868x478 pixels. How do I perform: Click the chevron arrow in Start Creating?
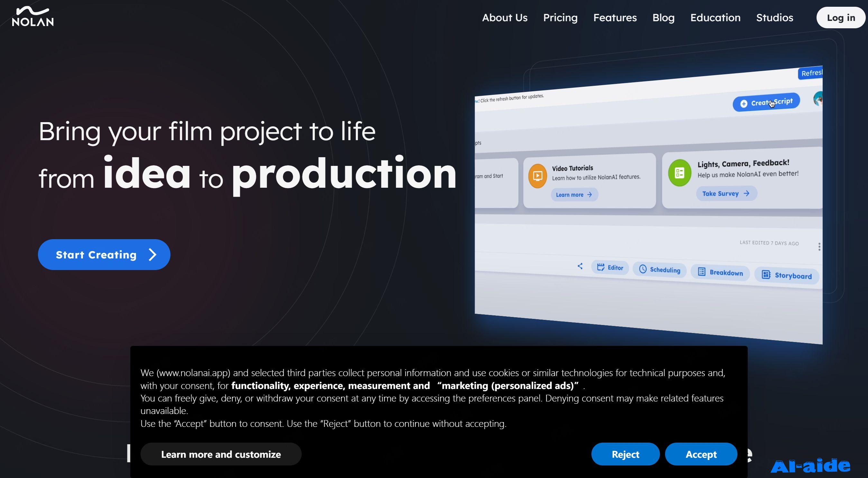[153, 254]
